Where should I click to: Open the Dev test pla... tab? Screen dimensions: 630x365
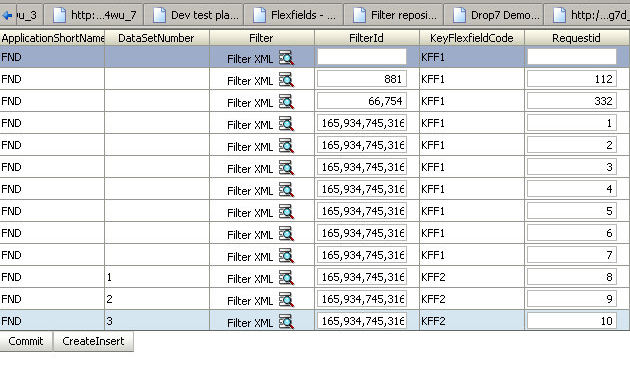click(x=193, y=15)
